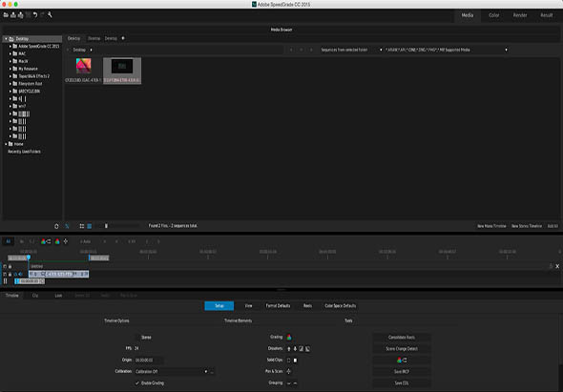Open project icon in top toolbar
The width and height of the screenshot is (563, 392).
tap(6, 15)
